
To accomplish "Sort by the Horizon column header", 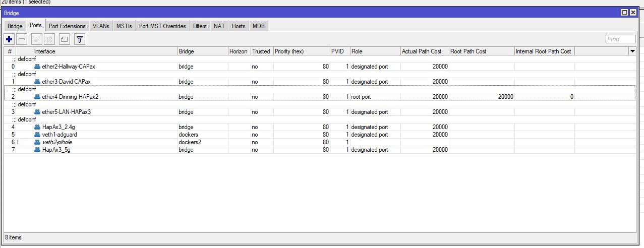I will tap(239, 51).
